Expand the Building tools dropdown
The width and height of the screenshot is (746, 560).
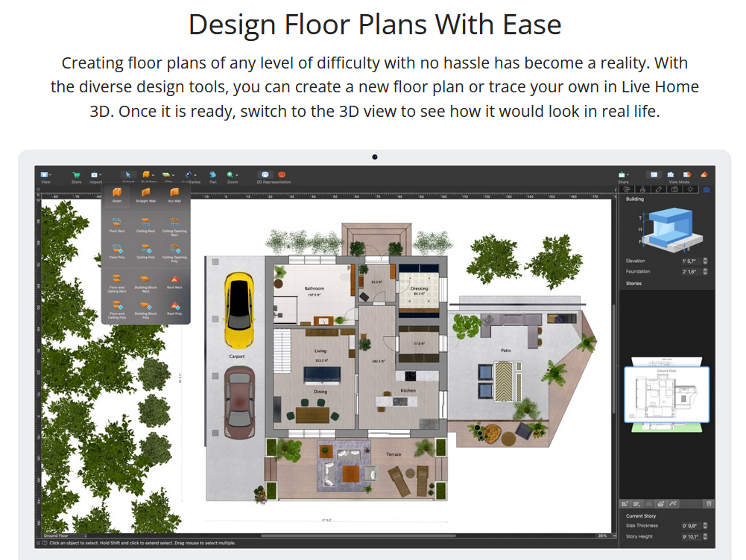(x=148, y=175)
